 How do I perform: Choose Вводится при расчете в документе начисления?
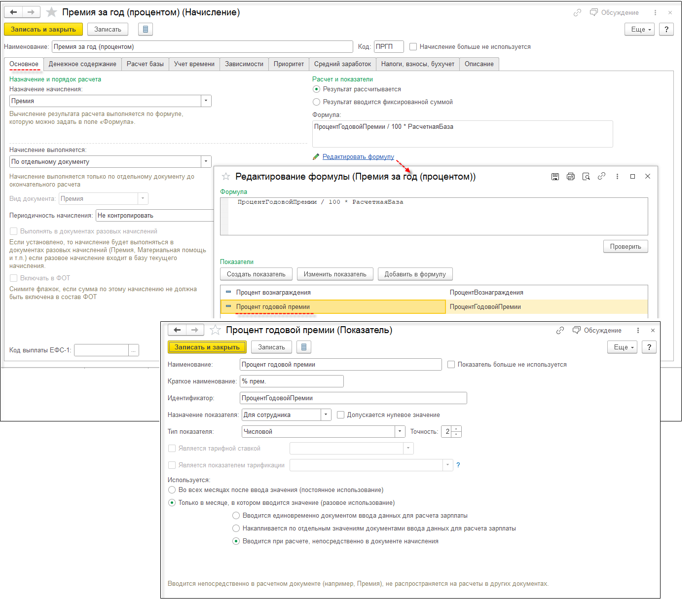click(x=236, y=541)
